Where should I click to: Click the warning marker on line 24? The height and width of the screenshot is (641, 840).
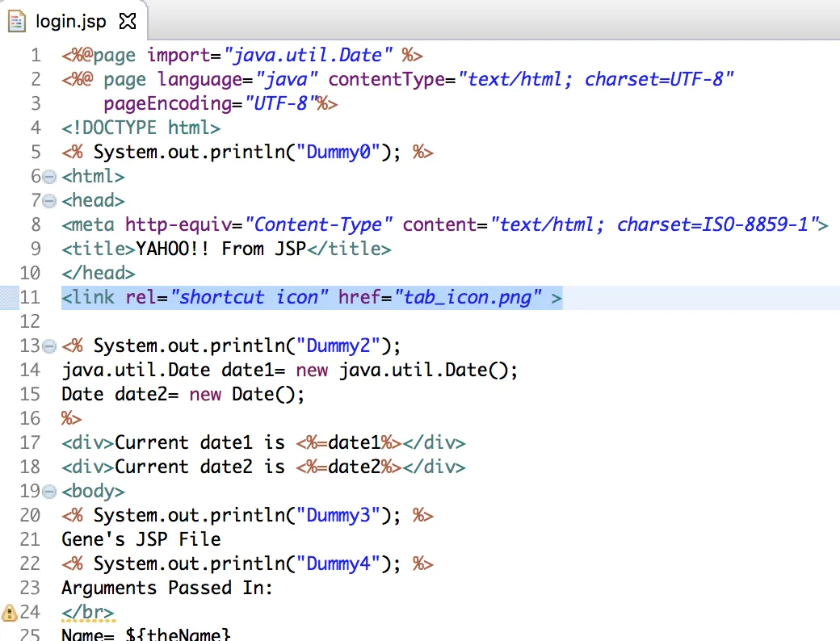click(x=9, y=612)
